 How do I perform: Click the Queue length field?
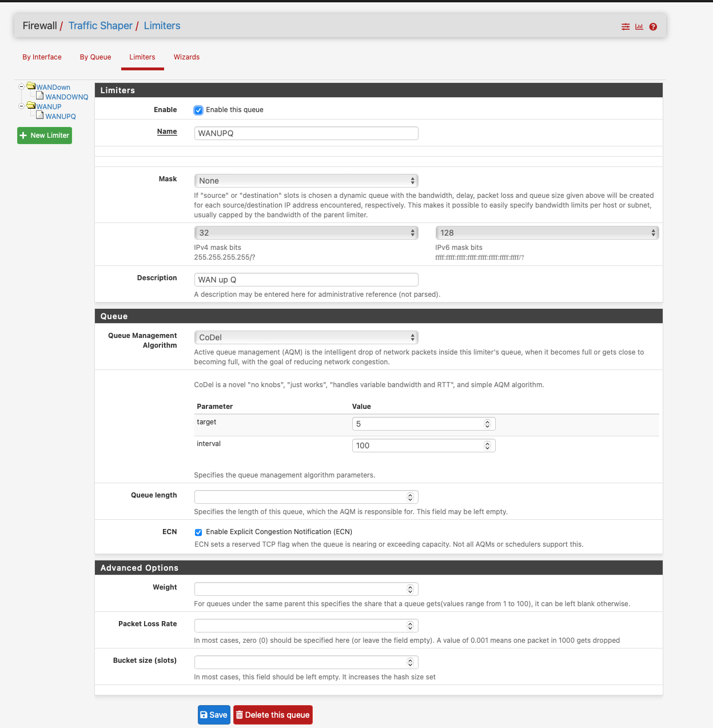(306, 497)
